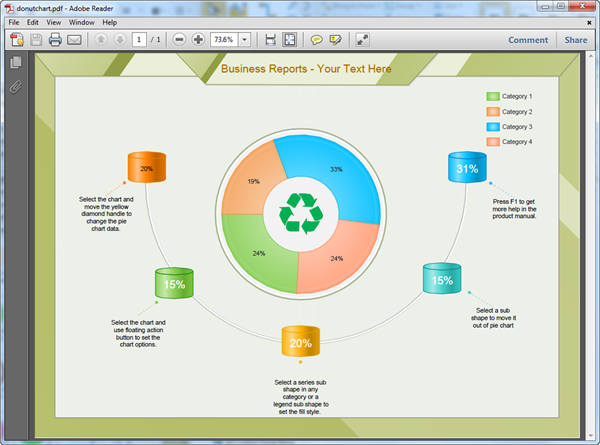Click the Zoom out minus button
Viewport: 600px width, 445px height.
pyautogui.click(x=179, y=40)
